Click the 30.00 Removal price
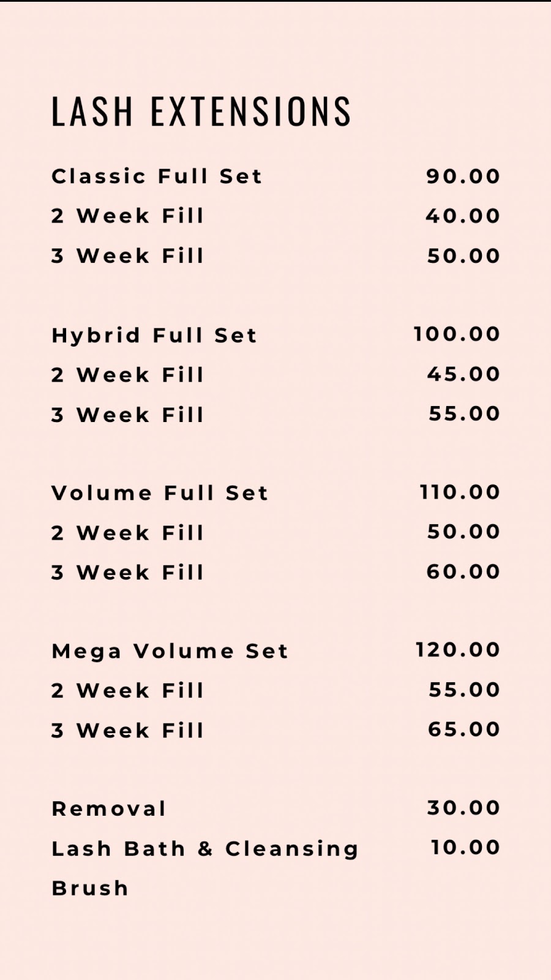 pyautogui.click(x=464, y=808)
